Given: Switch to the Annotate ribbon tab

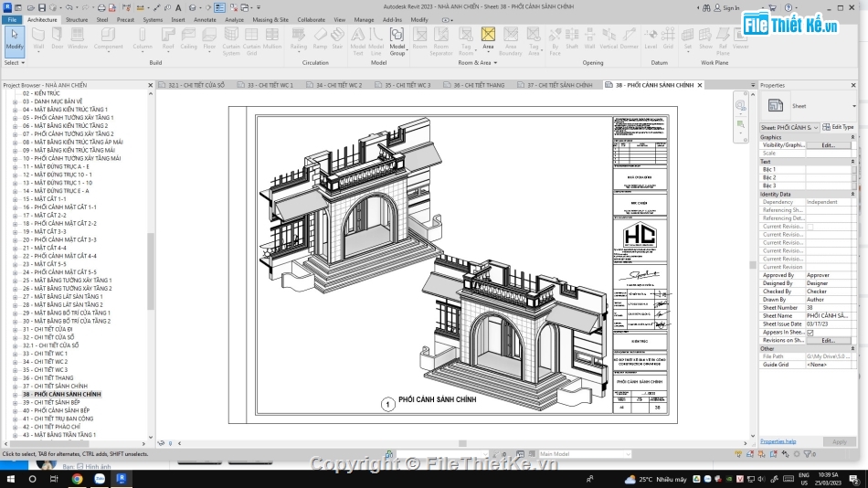Looking at the screenshot, I should click(205, 19).
